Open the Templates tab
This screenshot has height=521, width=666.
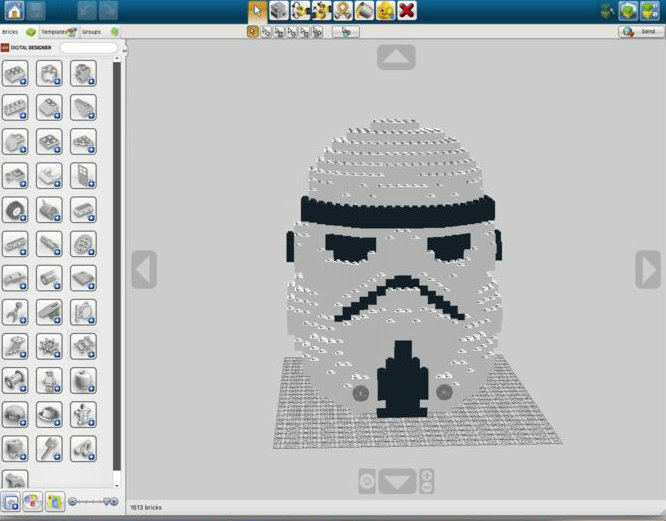[59, 32]
